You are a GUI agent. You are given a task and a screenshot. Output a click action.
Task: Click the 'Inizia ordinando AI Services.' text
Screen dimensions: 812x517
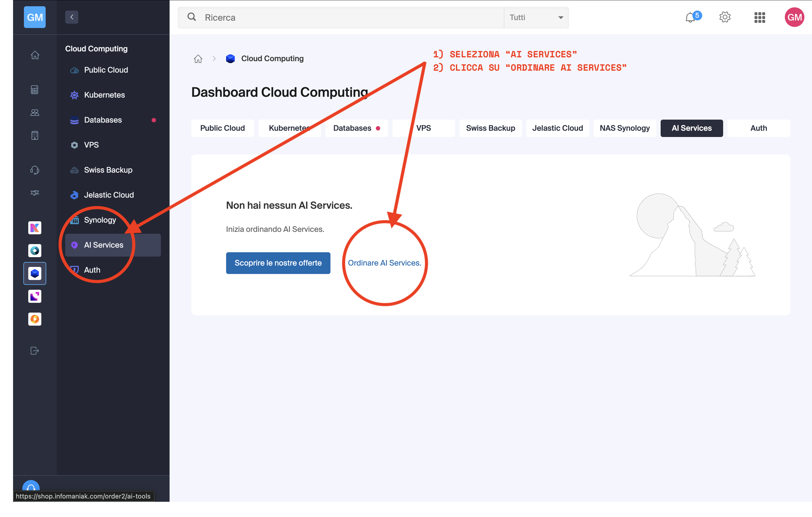pyautogui.click(x=275, y=229)
